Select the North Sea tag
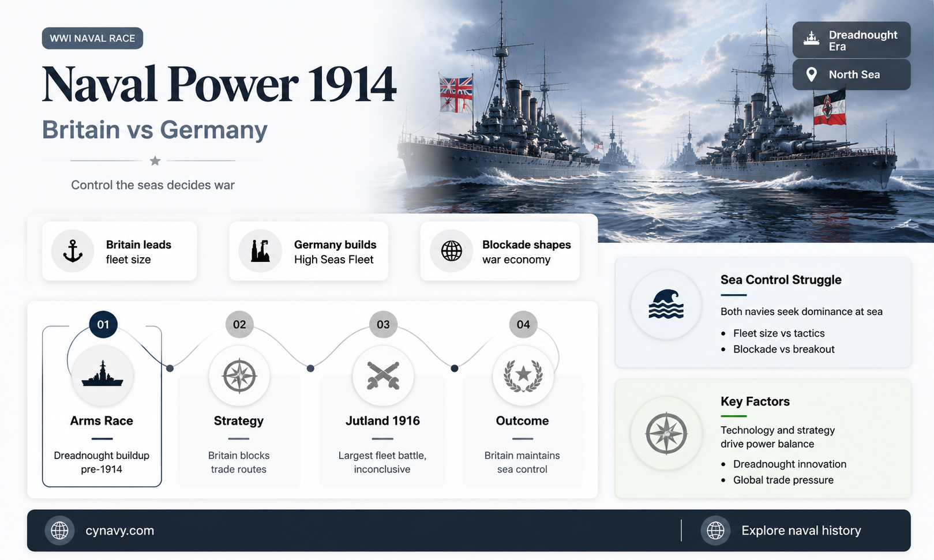This screenshot has width=934, height=560. pyautogui.click(x=852, y=74)
